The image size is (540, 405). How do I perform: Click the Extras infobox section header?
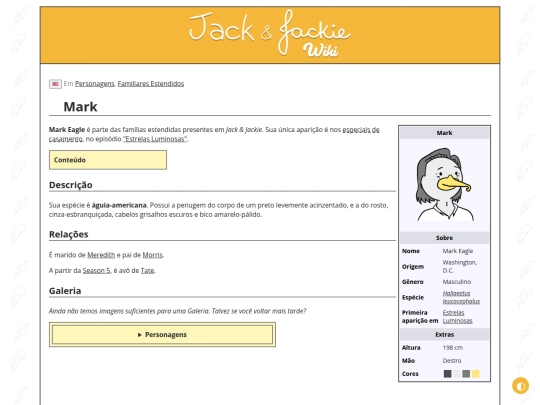coord(444,335)
